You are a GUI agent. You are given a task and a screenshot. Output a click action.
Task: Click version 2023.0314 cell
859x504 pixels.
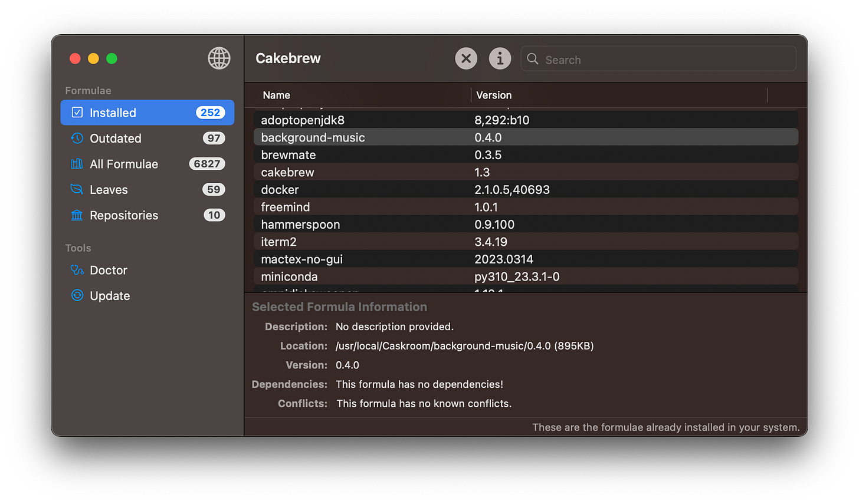point(504,259)
